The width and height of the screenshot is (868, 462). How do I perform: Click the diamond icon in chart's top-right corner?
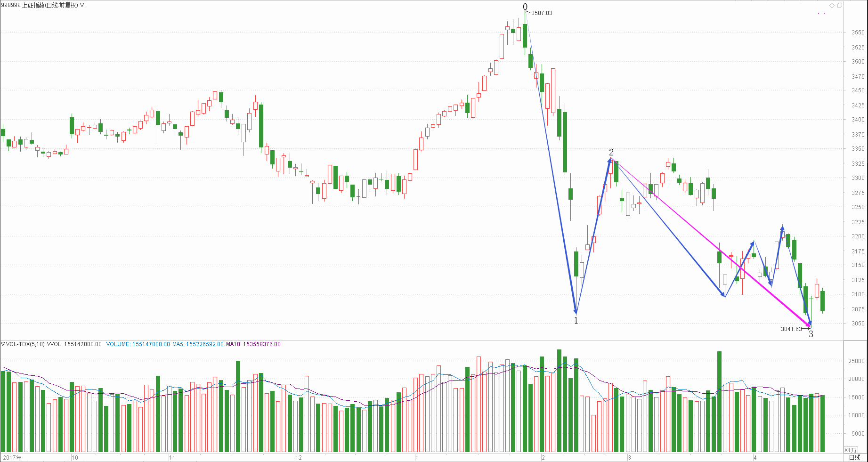[x=832, y=5]
